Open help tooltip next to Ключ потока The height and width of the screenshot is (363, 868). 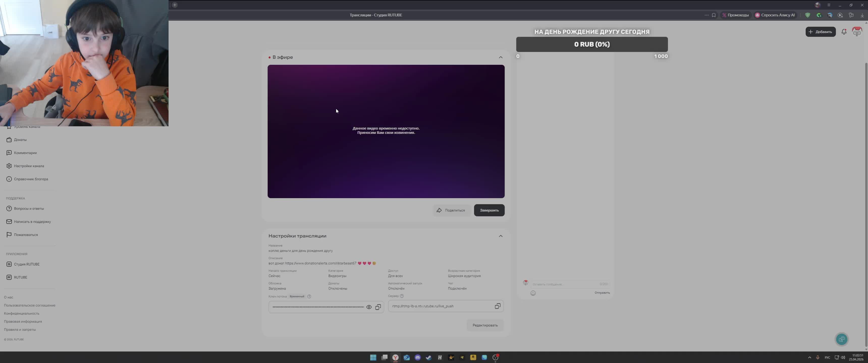pyautogui.click(x=309, y=296)
